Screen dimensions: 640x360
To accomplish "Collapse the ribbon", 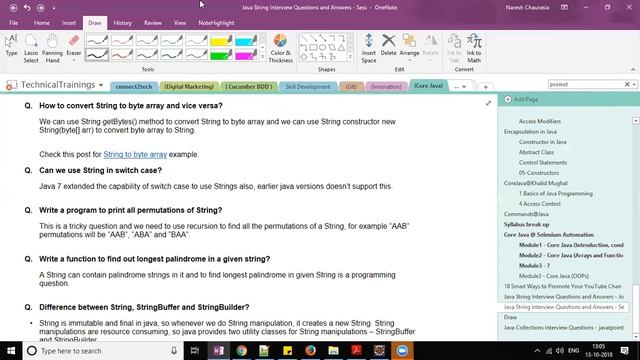I will pos(633,69).
